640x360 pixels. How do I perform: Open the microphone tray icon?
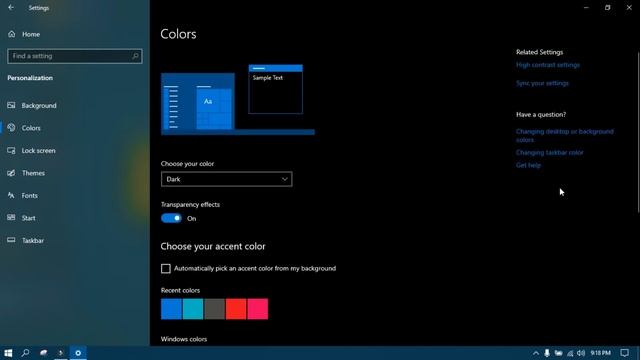[547, 353]
